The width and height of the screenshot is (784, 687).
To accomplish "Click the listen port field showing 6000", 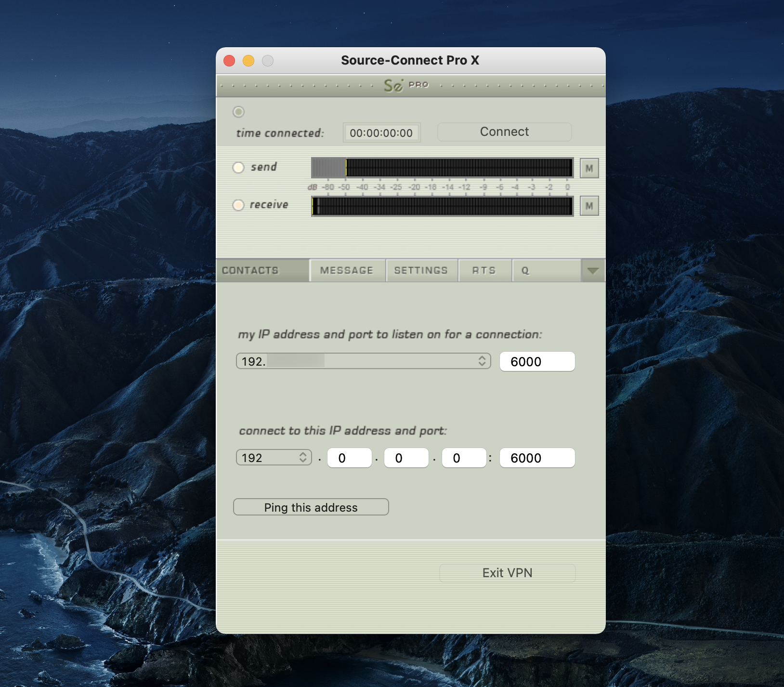I will point(537,361).
